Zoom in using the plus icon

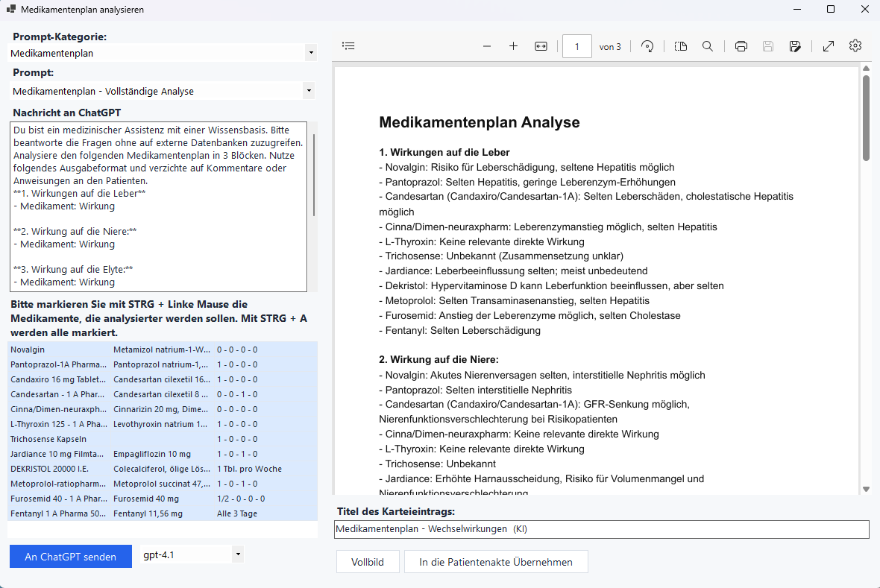[x=514, y=46]
